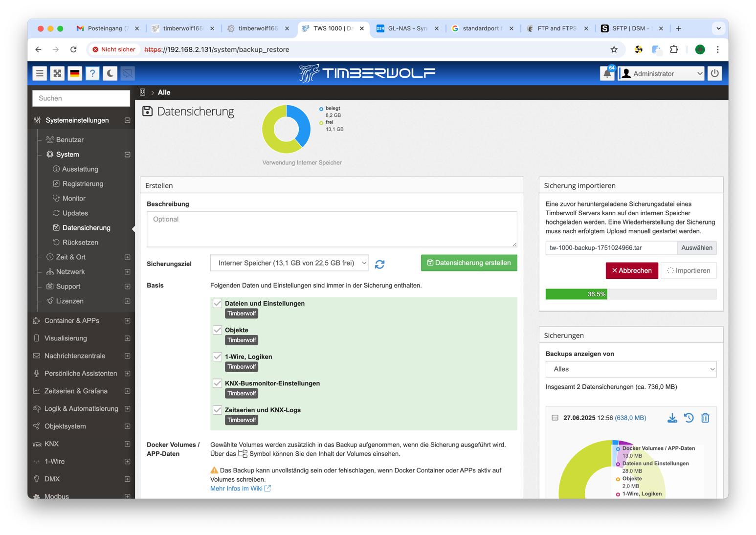Open Backups anzeigen von dropdown
Viewport: 756px width, 535px height.
(x=631, y=369)
